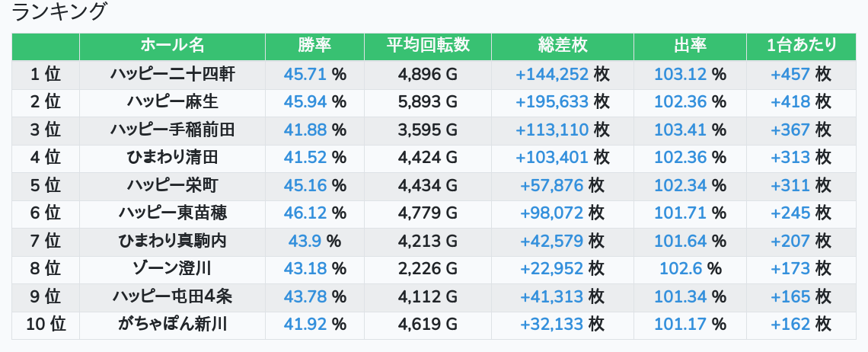Click the がちゃぽん新川 hall name

tap(172, 325)
